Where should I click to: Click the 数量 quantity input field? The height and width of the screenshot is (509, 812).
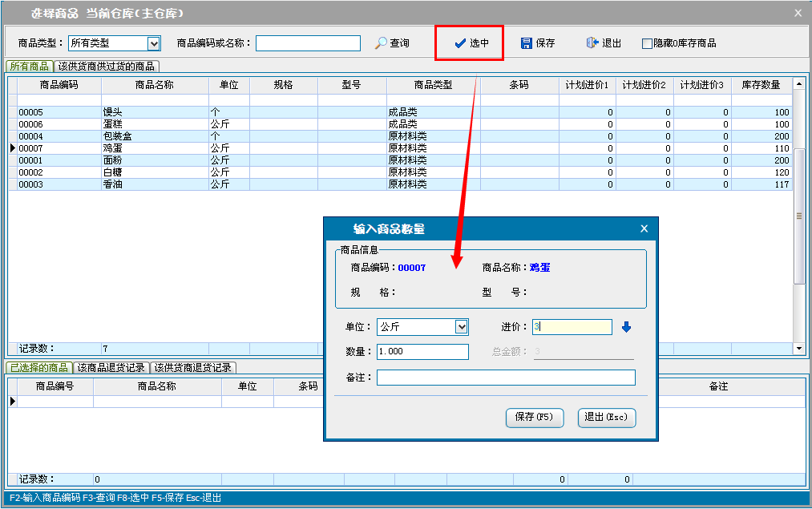pyautogui.click(x=422, y=352)
